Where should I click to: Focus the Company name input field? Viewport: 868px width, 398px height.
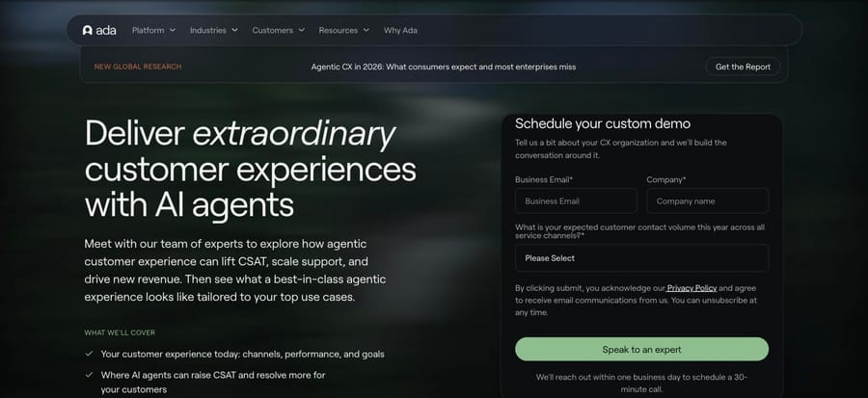[x=708, y=200]
